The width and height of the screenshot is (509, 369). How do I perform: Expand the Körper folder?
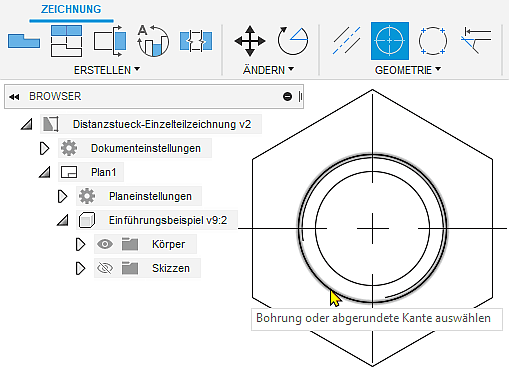click(80, 244)
